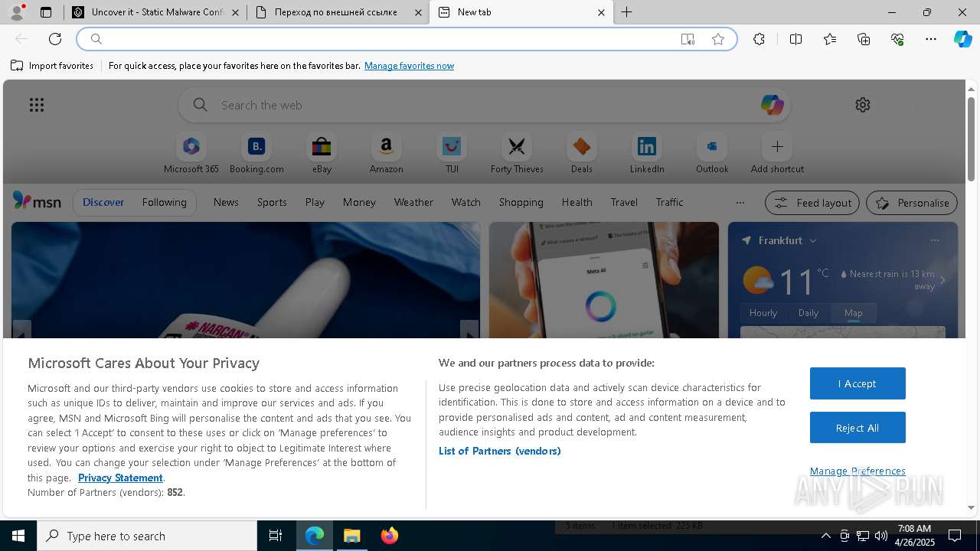This screenshot has width=980, height=551.
Task: Open File Explorer from the taskbar
Action: 352,536
